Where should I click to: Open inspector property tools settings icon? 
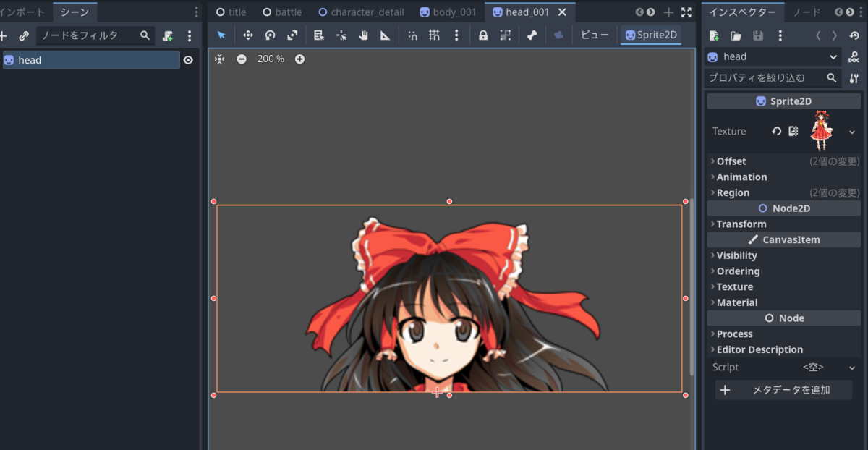854,77
